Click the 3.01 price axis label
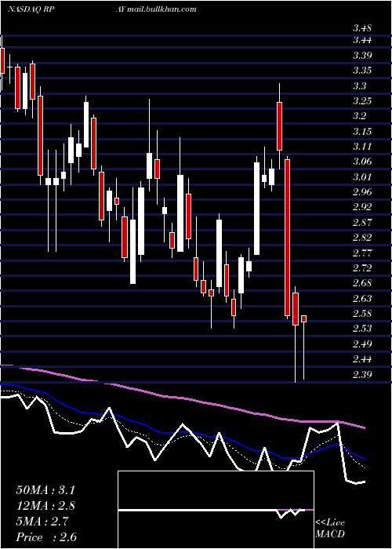The image size is (392, 549). pyautogui.click(x=362, y=177)
